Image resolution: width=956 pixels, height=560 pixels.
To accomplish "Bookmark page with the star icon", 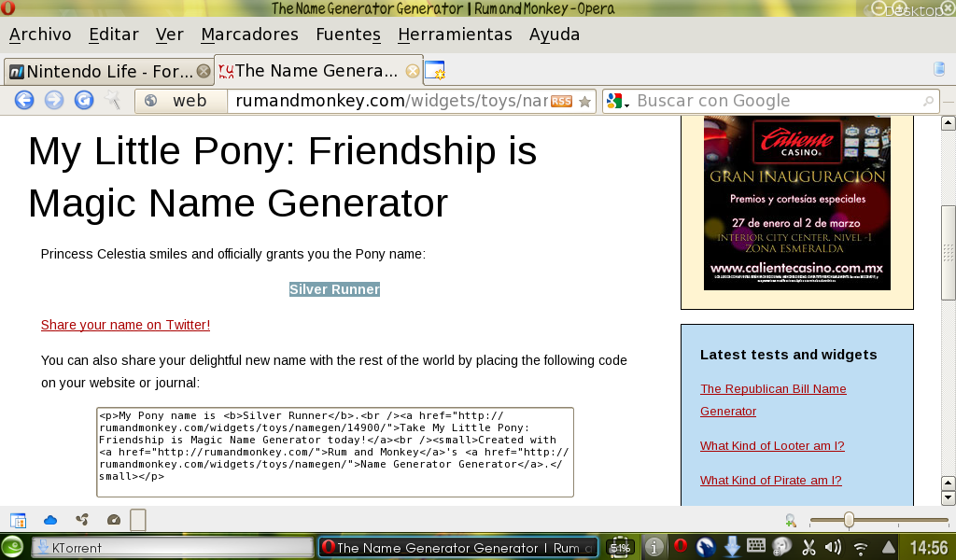I will (585, 101).
